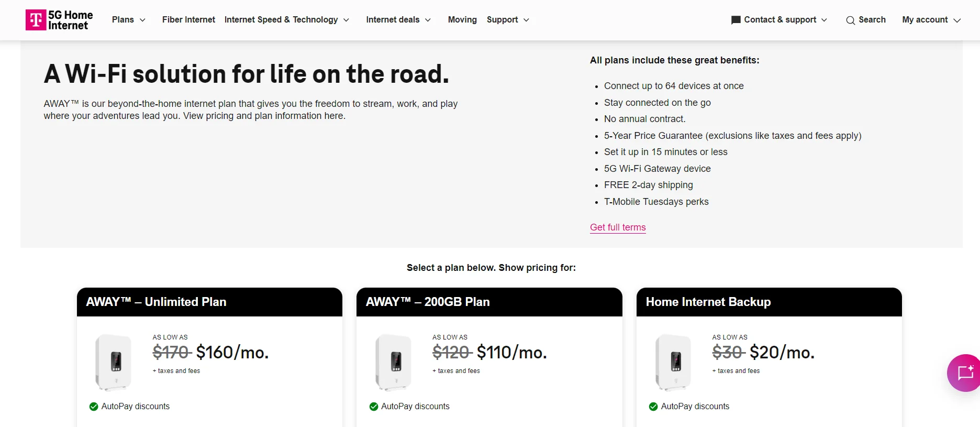Open the pink chat bubble icon
Screen dimensions: 980x427
[964, 373]
